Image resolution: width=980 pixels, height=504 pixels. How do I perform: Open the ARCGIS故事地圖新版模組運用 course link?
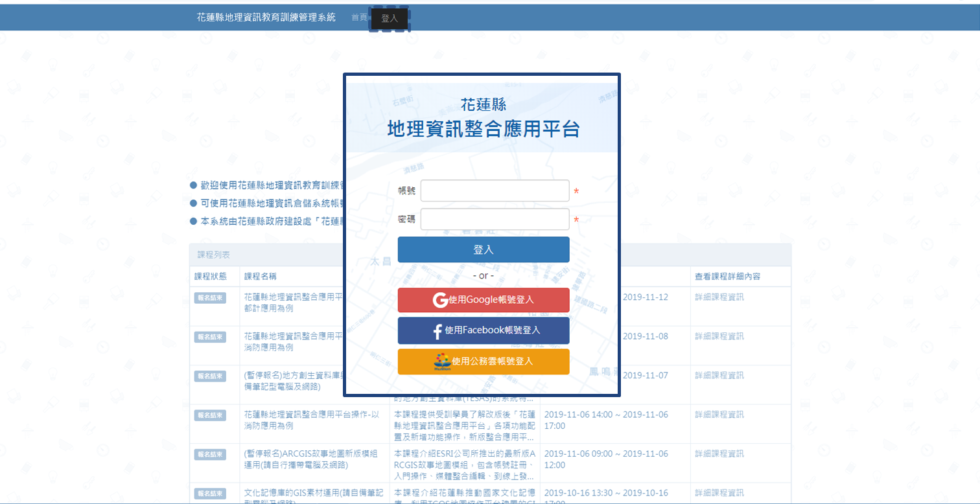(x=311, y=459)
